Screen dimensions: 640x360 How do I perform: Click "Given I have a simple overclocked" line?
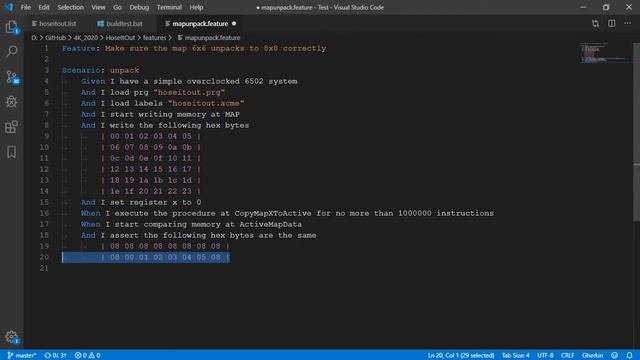[189, 81]
